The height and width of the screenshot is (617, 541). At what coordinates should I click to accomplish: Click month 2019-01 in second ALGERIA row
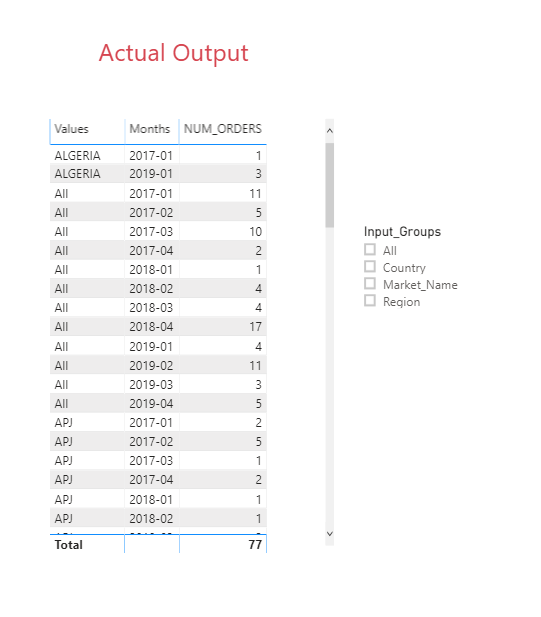tap(151, 174)
